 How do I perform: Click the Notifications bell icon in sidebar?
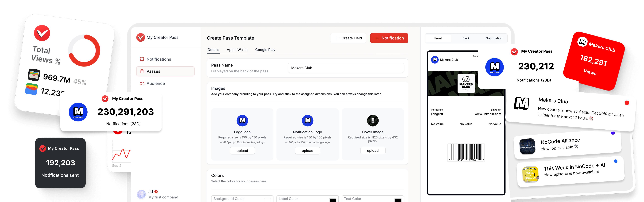click(x=142, y=59)
